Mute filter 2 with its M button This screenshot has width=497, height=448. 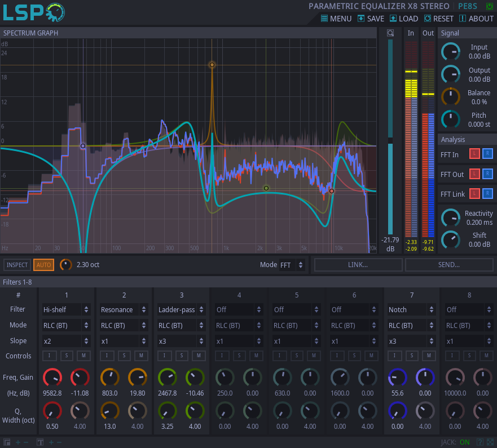pyautogui.click(x=141, y=356)
